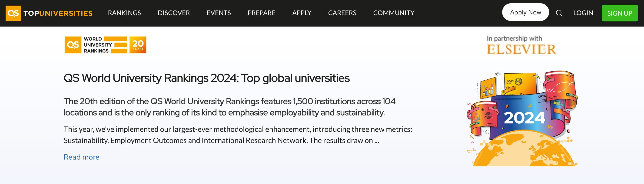Screen dimensions: 644x184
Task: Click the Elsevier partner logo
Action: (x=521, y=49)
